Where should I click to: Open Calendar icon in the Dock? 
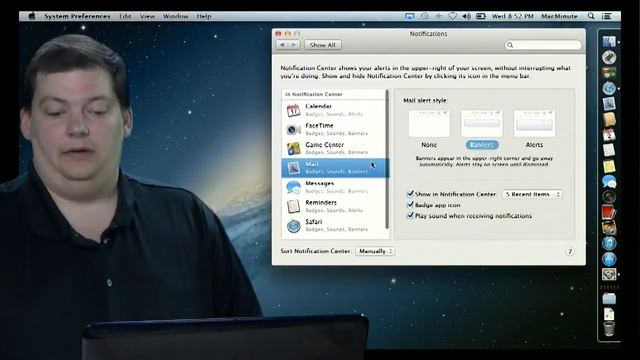tap(609, 135)
